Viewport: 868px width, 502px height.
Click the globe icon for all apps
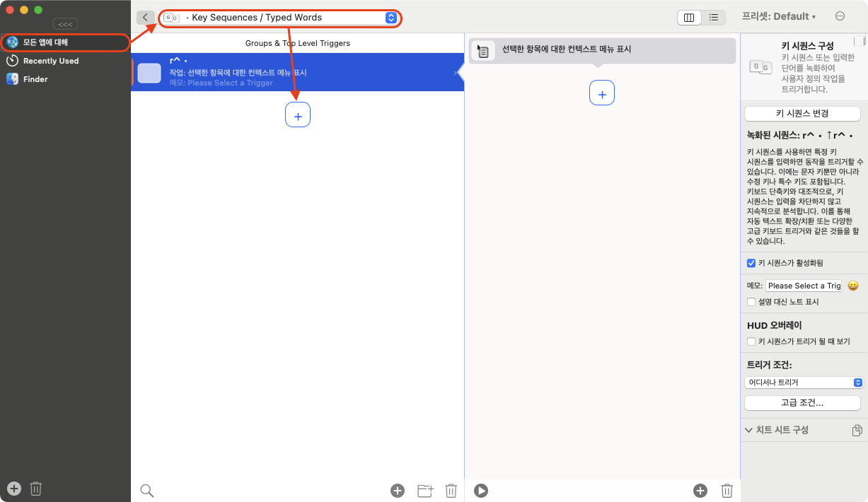click(12, 42)
